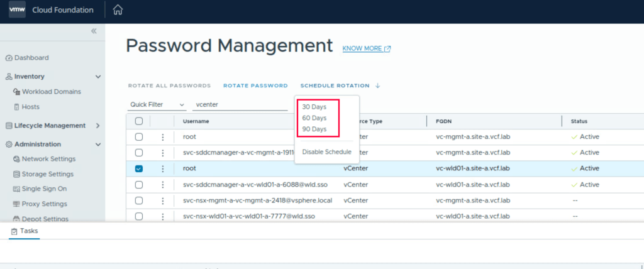The height and width of the screenshot is (269, 644).
Task: Click the Active checkmark for vc-mgmt-a root
Action: tap(574, 137)
